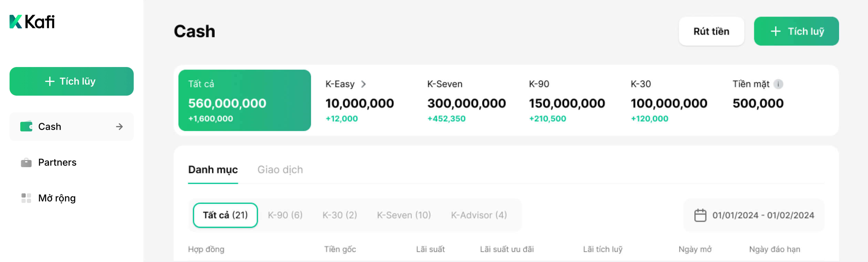
Task: Click the Kafi logo
Action: point(32,22)
